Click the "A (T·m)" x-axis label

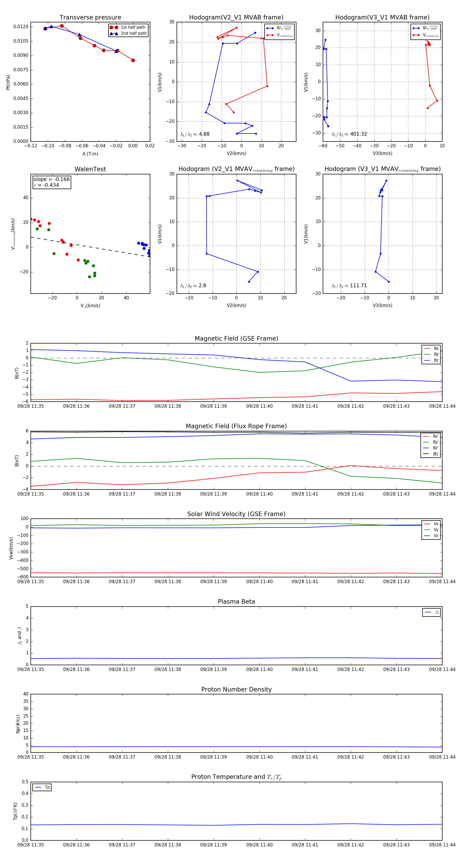coord(90,154)
